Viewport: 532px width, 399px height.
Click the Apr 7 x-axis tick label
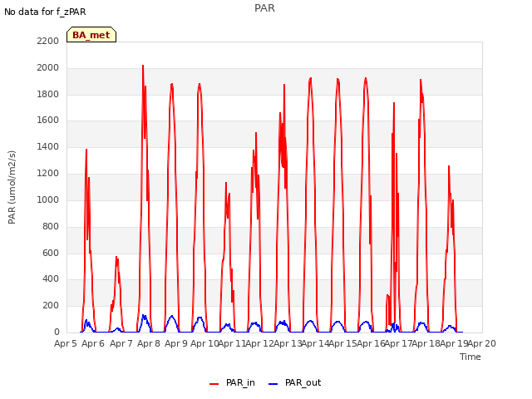121,343
